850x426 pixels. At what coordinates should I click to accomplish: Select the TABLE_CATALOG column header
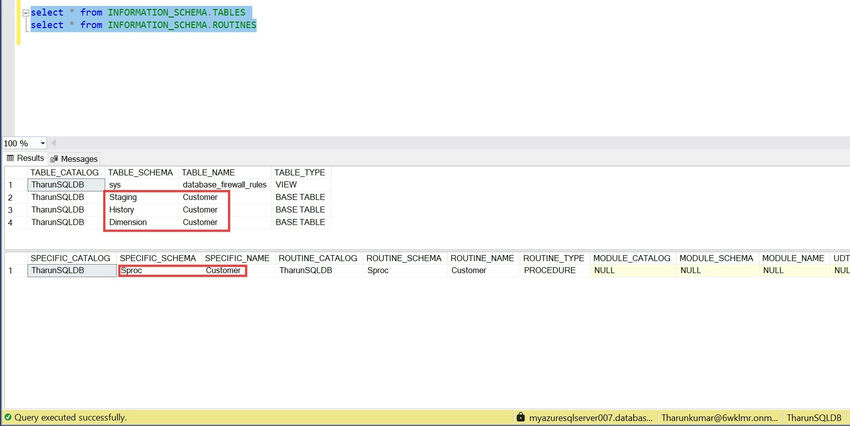point(66,172)
